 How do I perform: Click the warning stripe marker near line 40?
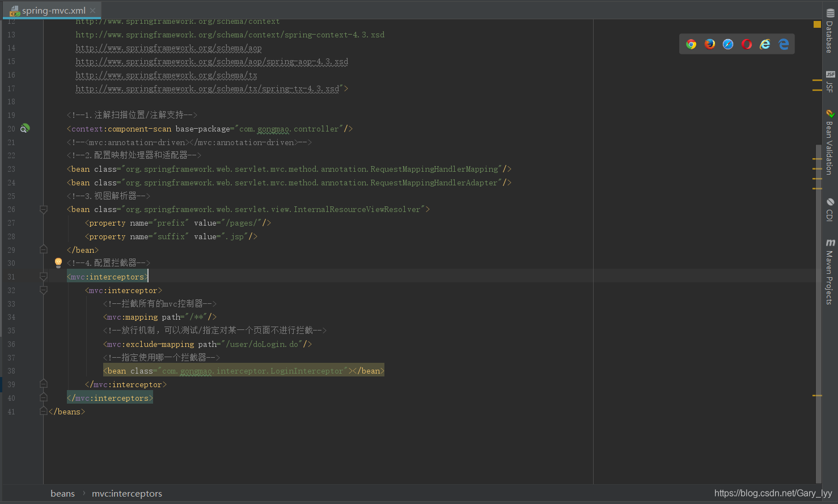point(817,395)
